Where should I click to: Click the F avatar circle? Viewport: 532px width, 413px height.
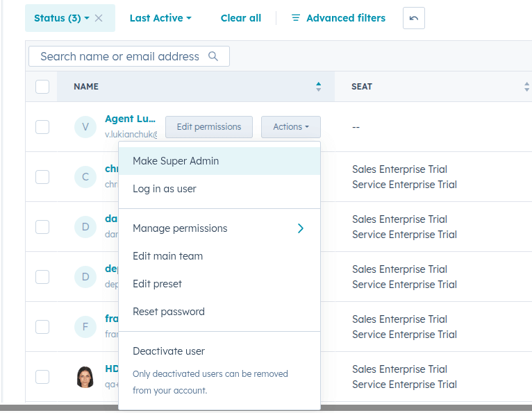click(85, 327)
